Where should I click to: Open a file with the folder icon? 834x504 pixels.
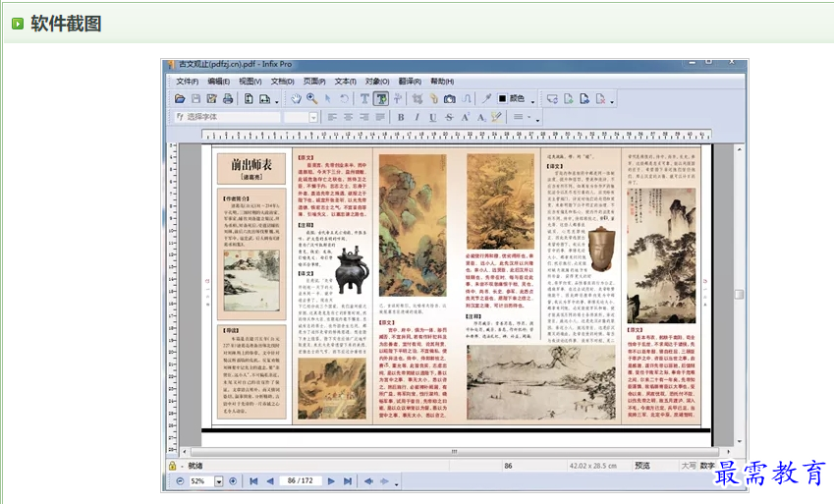(180, 99)
